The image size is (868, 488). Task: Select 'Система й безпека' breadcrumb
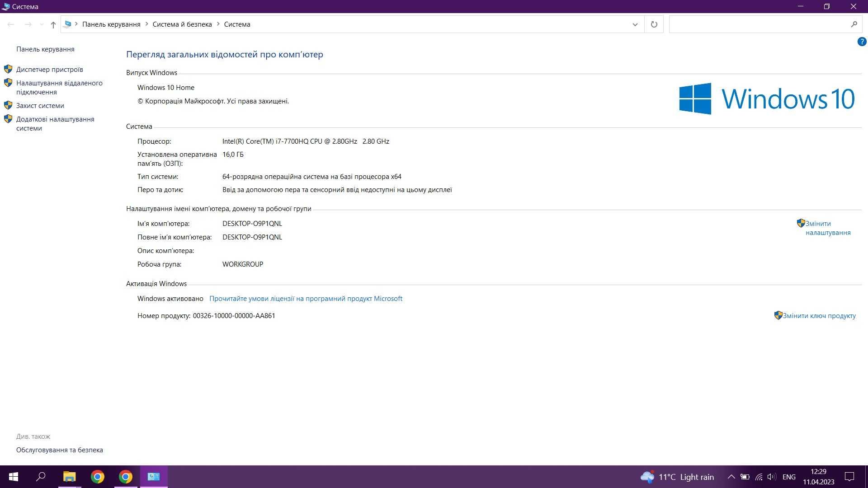pyautogui.click(x=182, y=24)
